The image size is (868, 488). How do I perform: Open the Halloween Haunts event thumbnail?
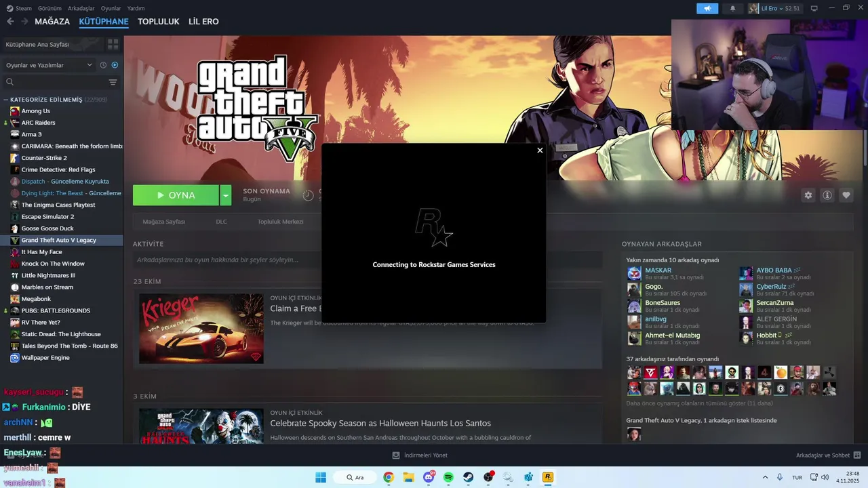coord(201,426)
